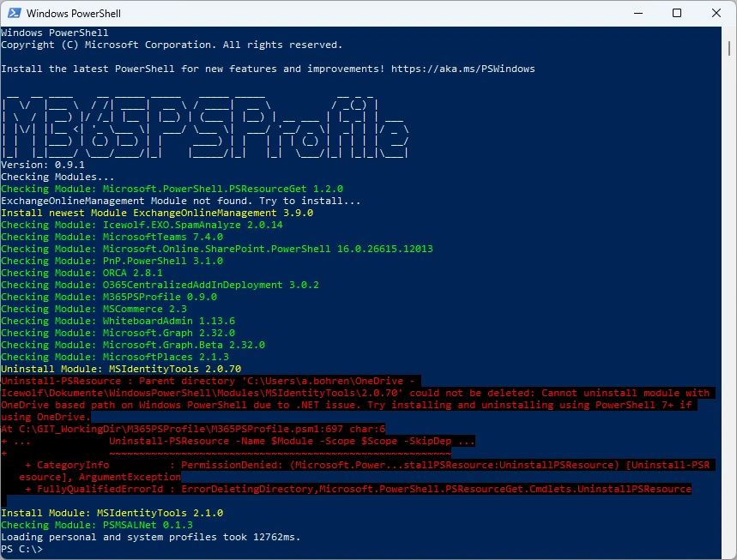The width and height of the screenshot is (737, 560).
Task: Open the aka.ms/PSWindows link
Action: [x=462, y=69]
